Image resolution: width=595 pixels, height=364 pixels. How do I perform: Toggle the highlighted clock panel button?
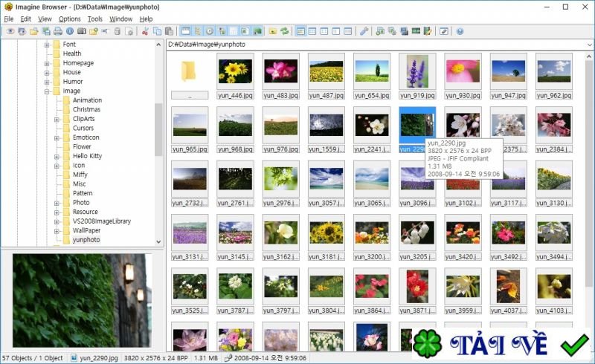click(210, 31)
